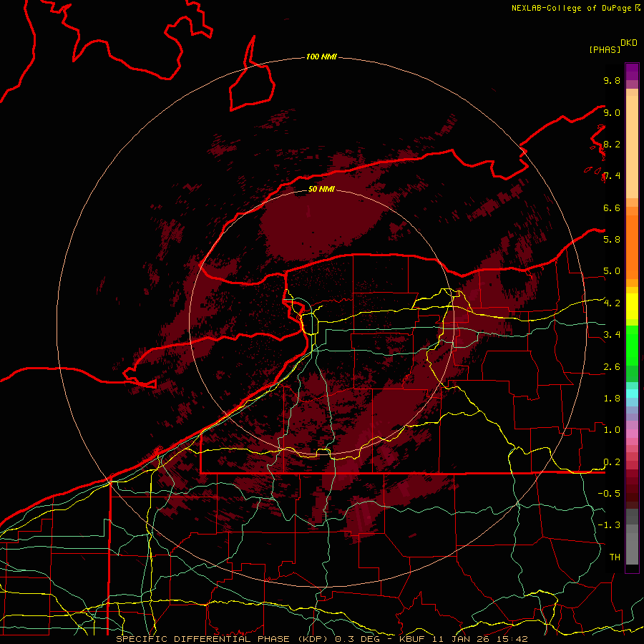This screenshot has height=644, width=644.
Task: Click the TH threshold label on the scale
Action: pyautogui.click(x=615, y=557)
